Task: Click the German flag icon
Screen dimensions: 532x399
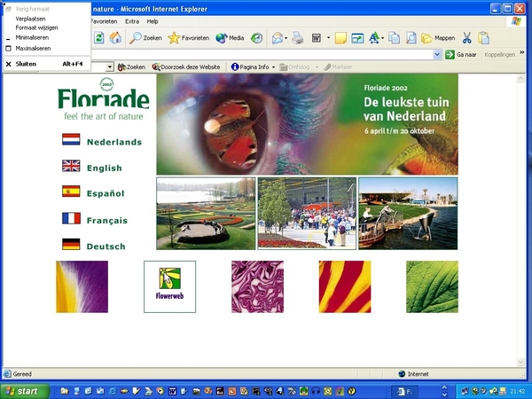Action: click(71, 245)
